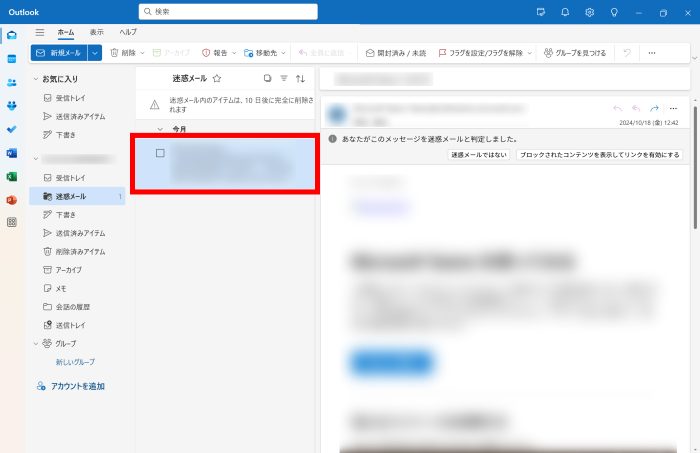
Task: Tick the checkbox on the selected junk email
Action: pos(160,153)
